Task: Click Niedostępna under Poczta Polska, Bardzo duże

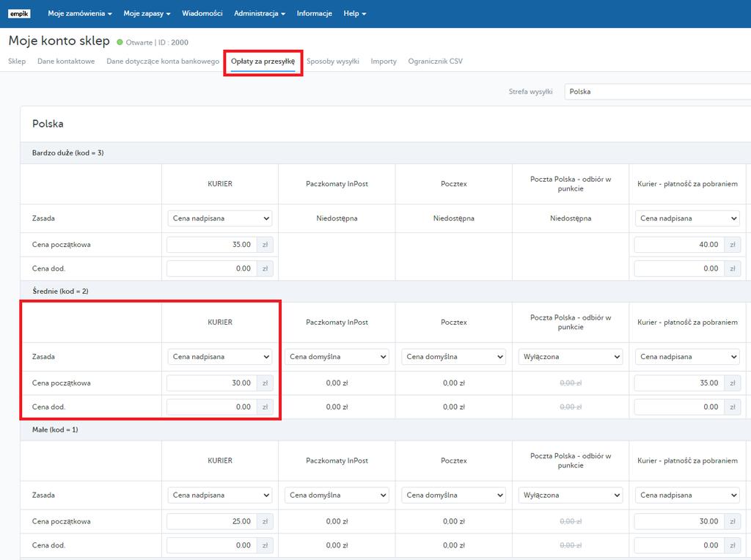Action: [571, 218]
